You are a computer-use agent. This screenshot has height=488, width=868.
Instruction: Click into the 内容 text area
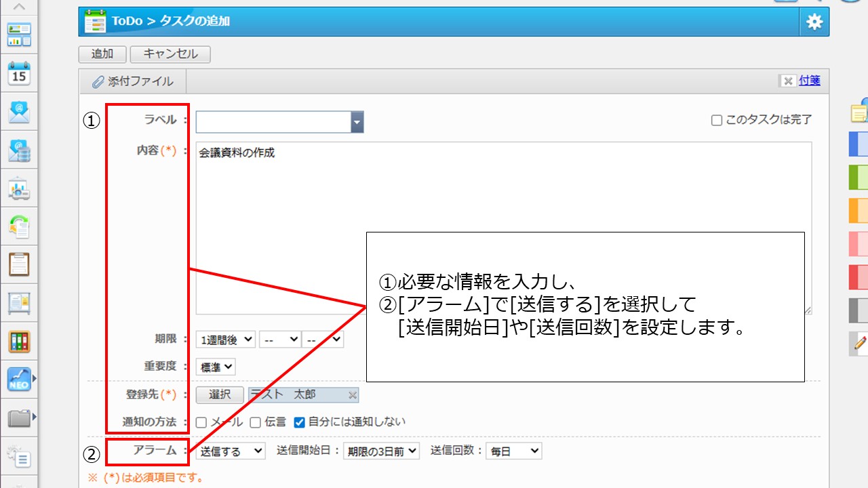pos(504,228)
